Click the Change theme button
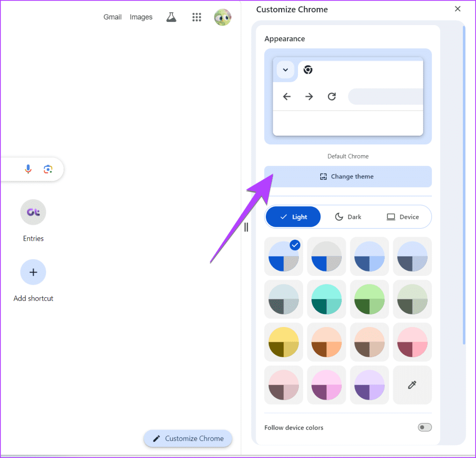The height and width of the screenshot is (458, 476). click(348, 177)
